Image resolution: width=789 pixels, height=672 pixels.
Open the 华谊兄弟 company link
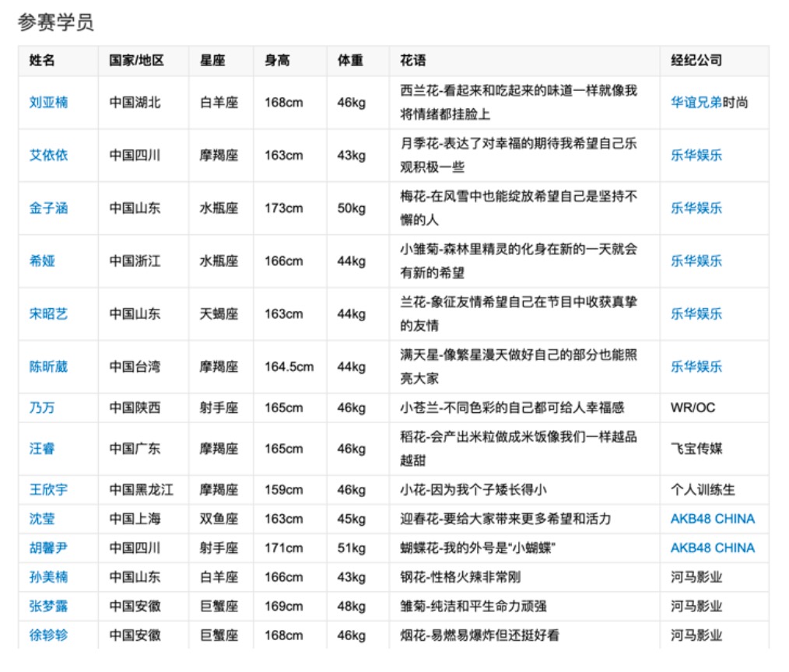[696, 103]
